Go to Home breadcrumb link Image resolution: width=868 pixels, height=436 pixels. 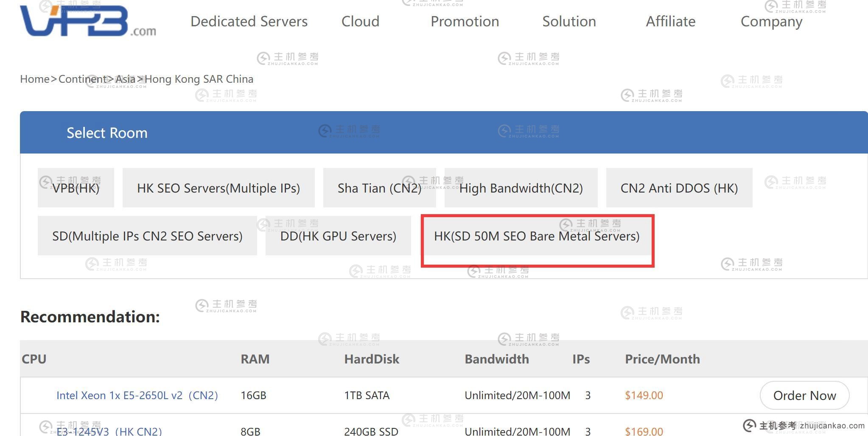click(35, 79)
